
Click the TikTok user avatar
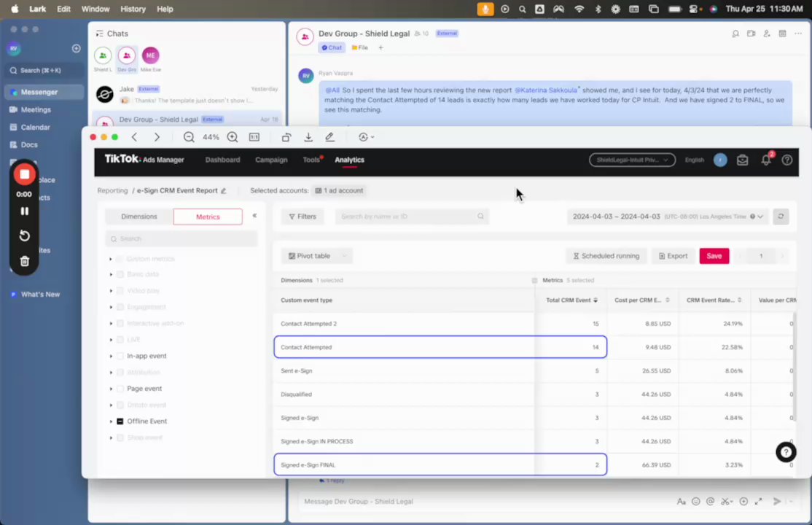click(720, 160)
